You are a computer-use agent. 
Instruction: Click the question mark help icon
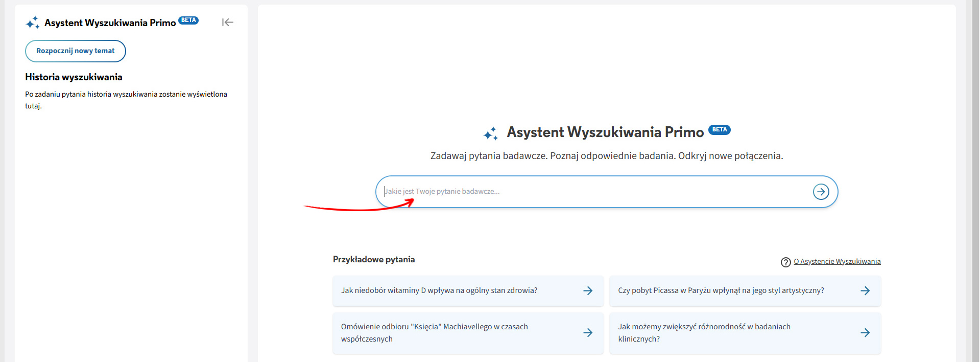pos(785,262)
